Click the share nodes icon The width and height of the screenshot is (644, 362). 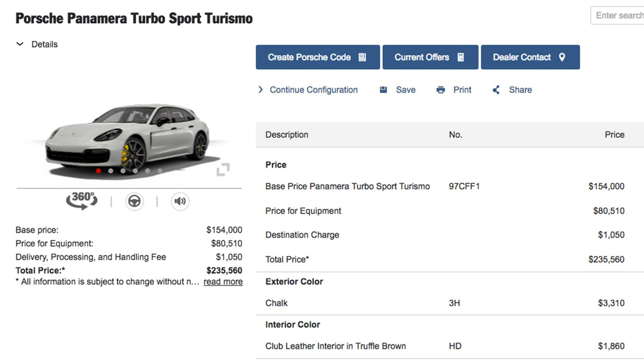(496, 90)
